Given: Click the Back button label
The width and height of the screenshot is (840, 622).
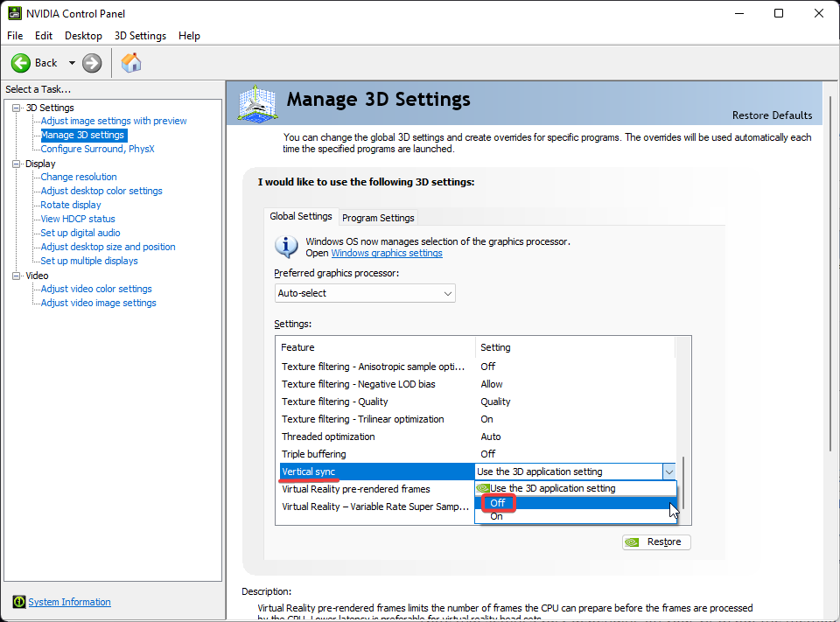Looking at the screenshot, I should click(x=46, y=63).
